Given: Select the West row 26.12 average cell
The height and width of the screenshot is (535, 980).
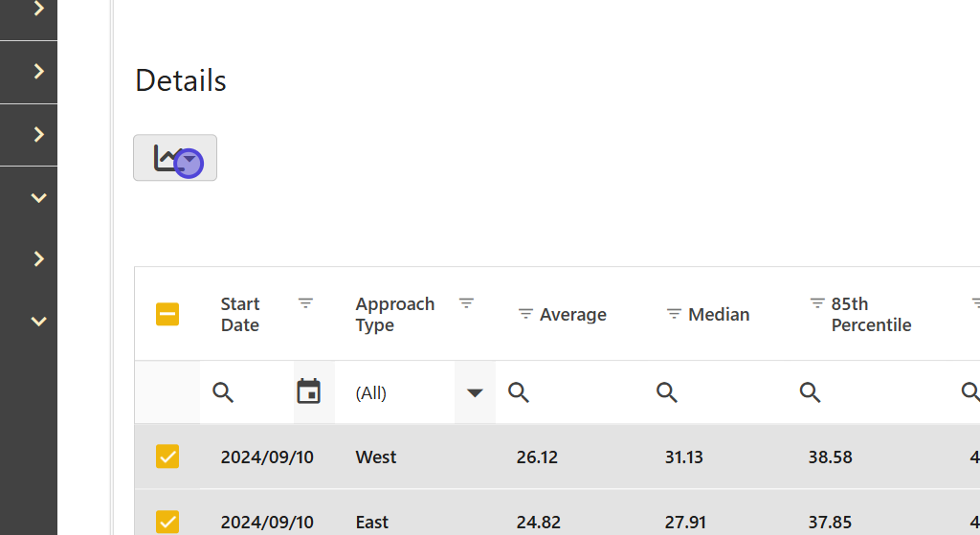Looking at the screenshot, I should click(x=537, y=457).
